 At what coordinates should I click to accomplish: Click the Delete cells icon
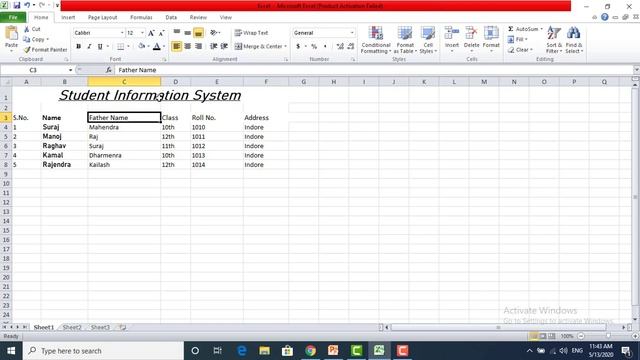(x=471, y=33)
